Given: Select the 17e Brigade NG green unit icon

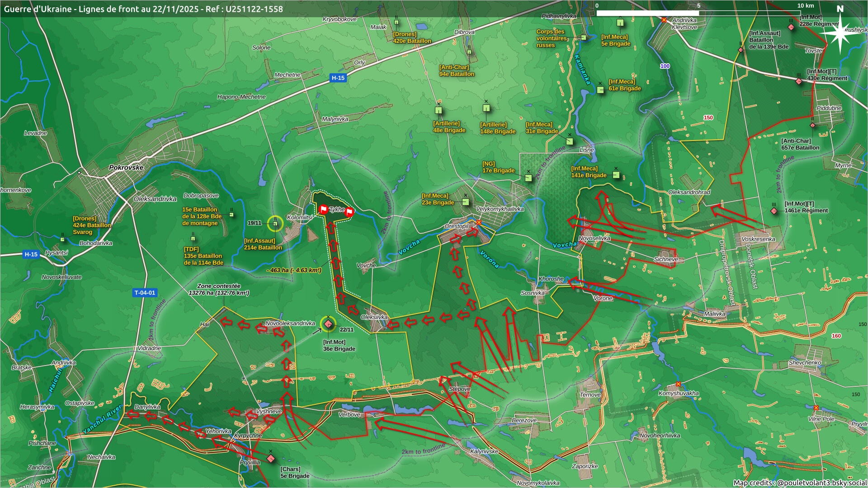Looking at the screenshot, I should (x=528, y=178).
